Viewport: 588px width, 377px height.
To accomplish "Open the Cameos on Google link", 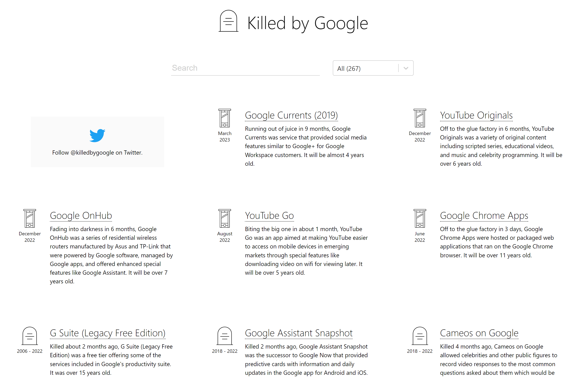I will [479, 333].
